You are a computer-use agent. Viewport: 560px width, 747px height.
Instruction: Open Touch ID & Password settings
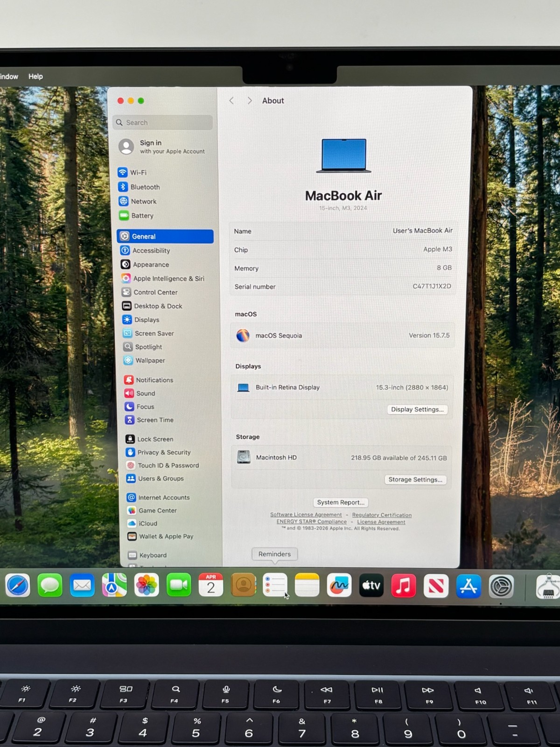pos(163,465)
